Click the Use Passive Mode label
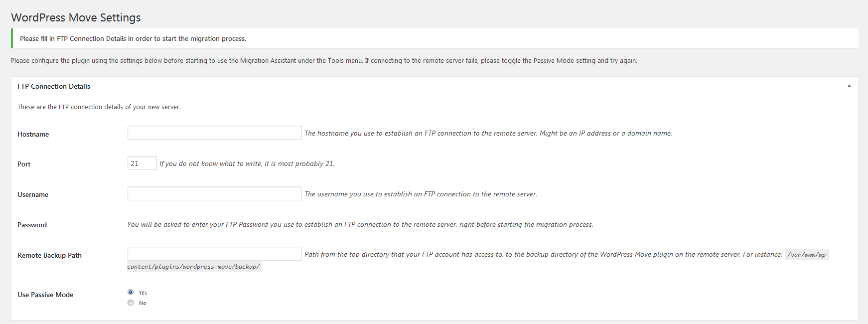The image size is (868, 324). pos(45,295)
